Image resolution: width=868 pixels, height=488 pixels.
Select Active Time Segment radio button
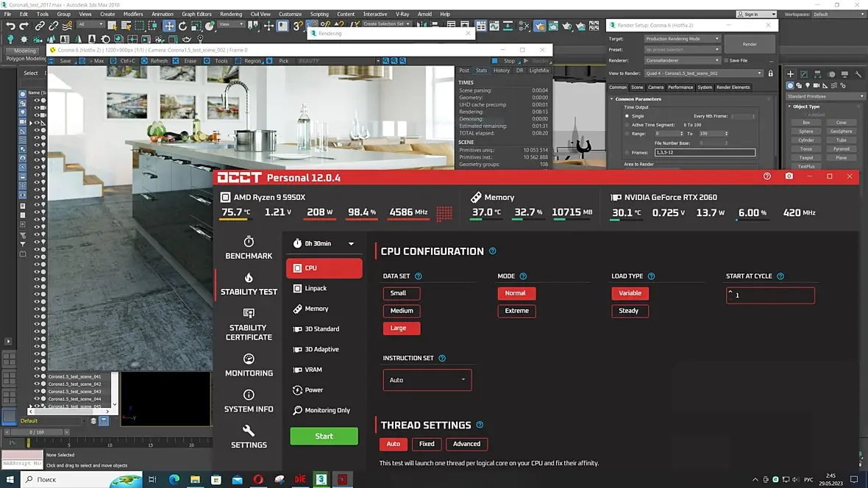pyautogui.click(x=627, y=125)
